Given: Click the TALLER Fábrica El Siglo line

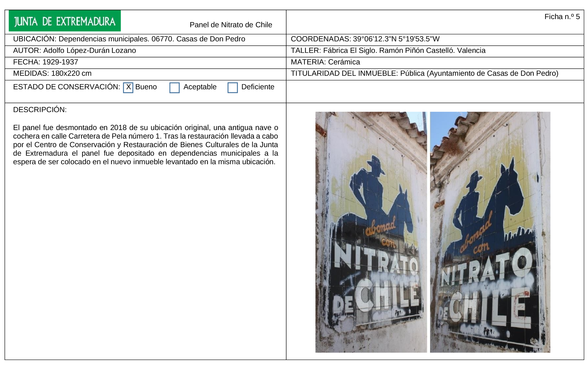Looking at the screenshot, I should 388,51.
